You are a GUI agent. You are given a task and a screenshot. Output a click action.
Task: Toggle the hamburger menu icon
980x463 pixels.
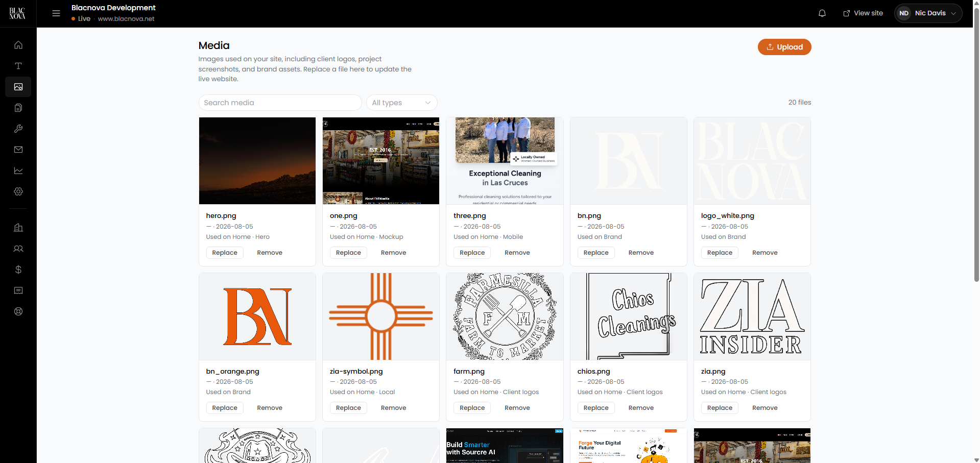(56, 13)
